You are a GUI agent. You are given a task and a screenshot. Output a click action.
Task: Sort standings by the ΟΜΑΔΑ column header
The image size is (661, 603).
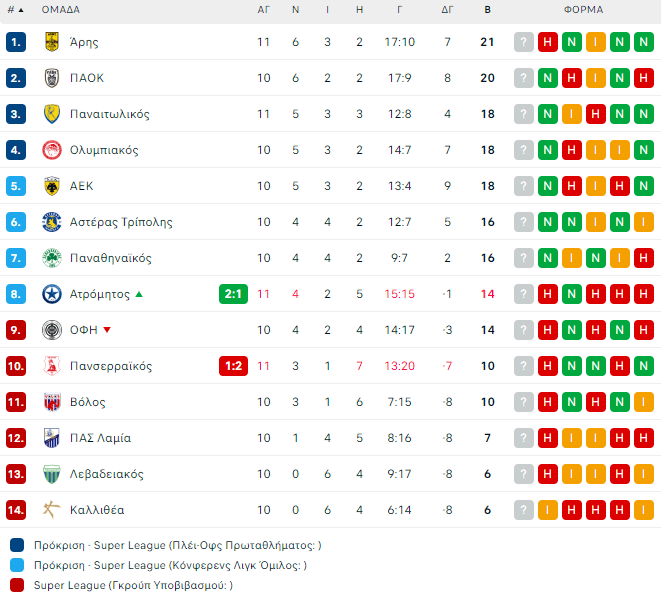[x=61, y=10]
